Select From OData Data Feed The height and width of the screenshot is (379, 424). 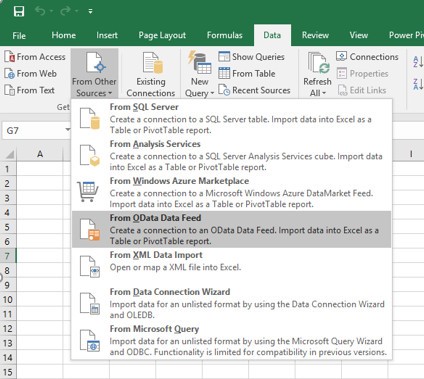point(232,229)
